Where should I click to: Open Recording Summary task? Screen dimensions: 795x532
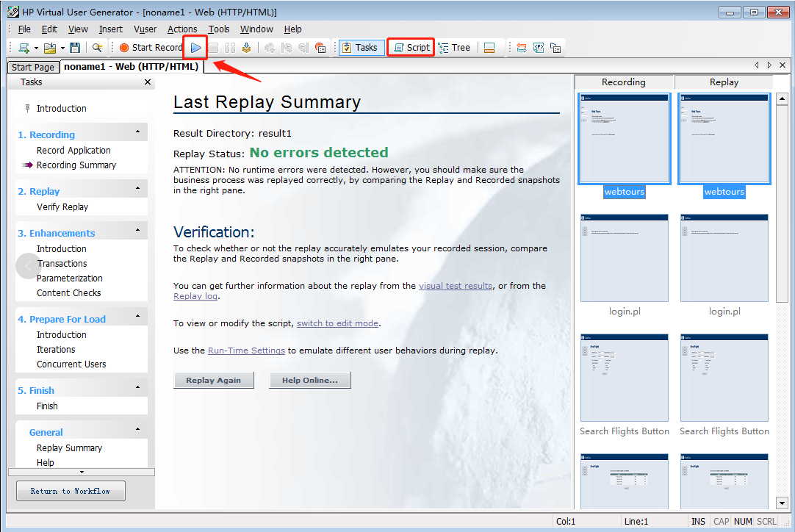(76, 165)
